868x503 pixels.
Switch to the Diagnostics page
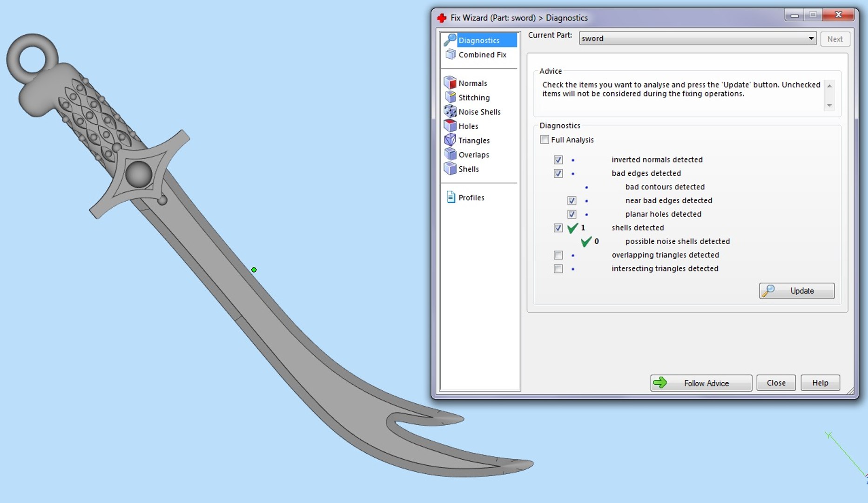(480, 40)
